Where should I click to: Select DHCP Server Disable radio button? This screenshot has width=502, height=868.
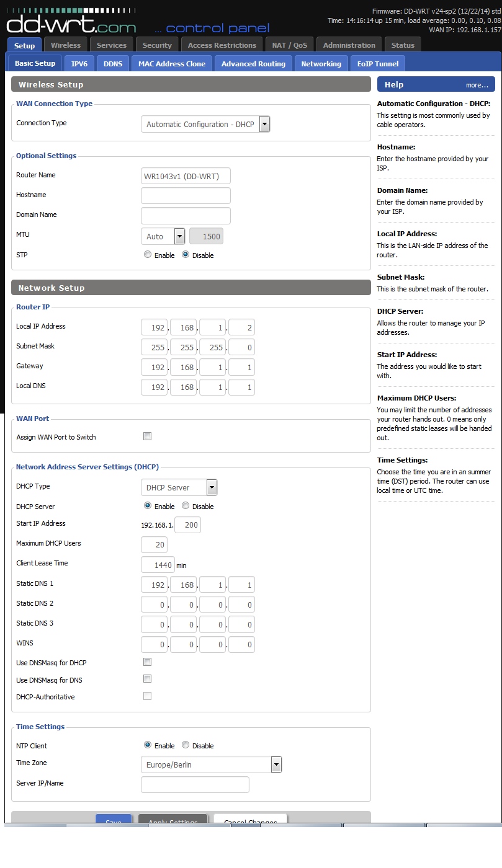pyautogui.click(x=186, y=506)
